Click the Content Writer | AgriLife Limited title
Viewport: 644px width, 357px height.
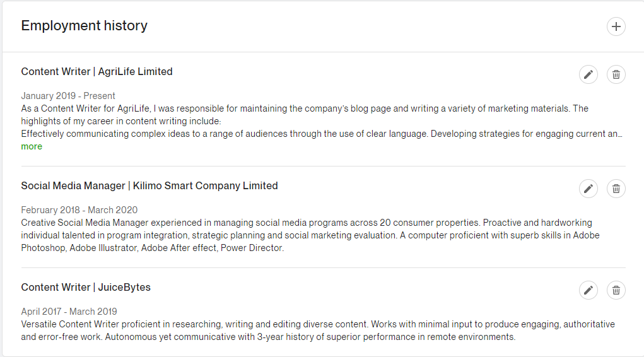click(x=97, y=71)
